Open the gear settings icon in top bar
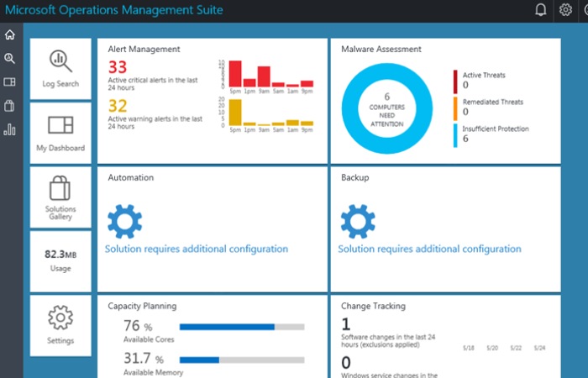The height and width of the screenshot is (378, 588). pyautogui.click(x=565, y=10)
